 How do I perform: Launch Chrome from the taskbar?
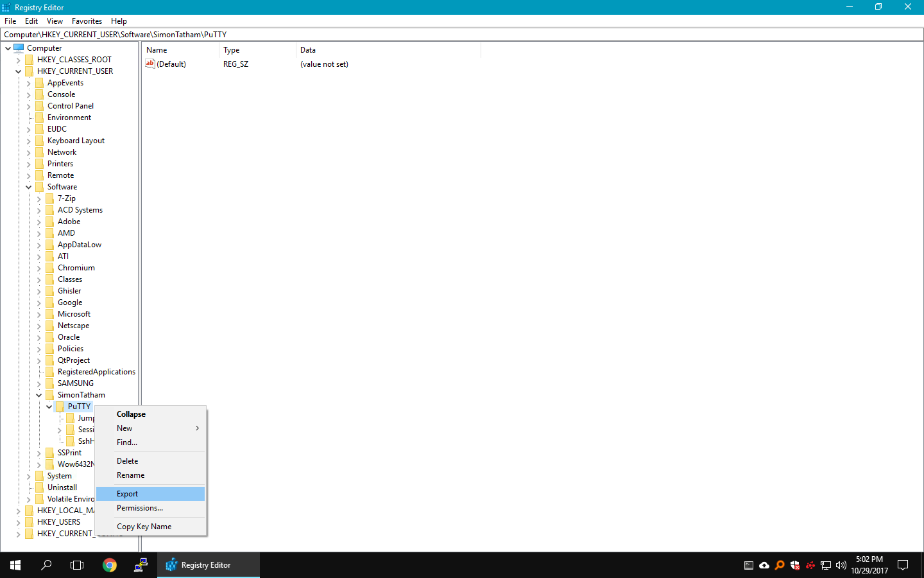[110, 565]
